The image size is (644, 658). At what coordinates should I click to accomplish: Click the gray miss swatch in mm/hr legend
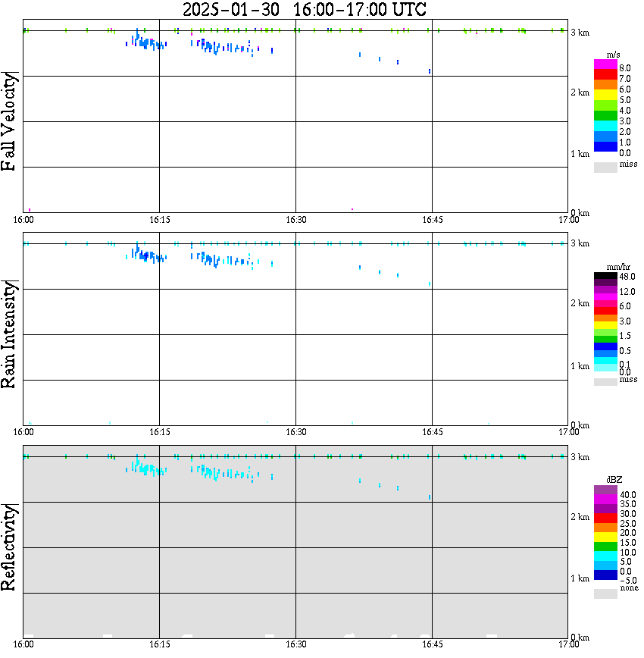coord(605,382)
